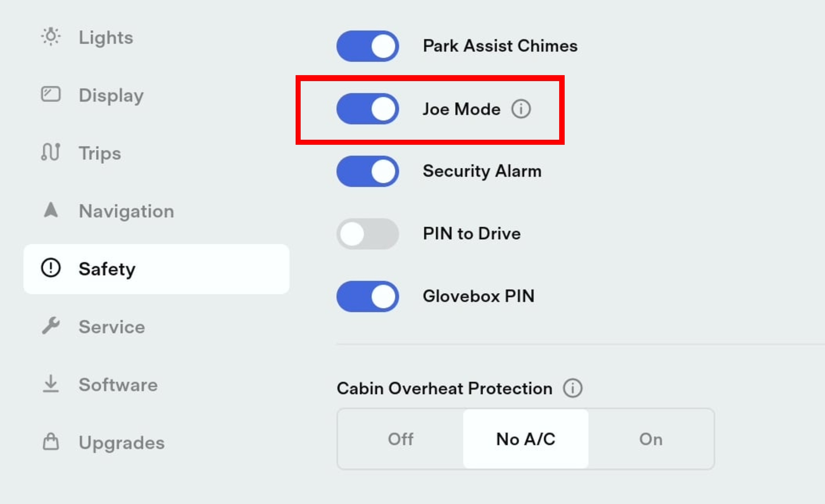Click the Upgrades shopping bag icon
The height and width of the screenshot is (504, 825).
[50, 442]
